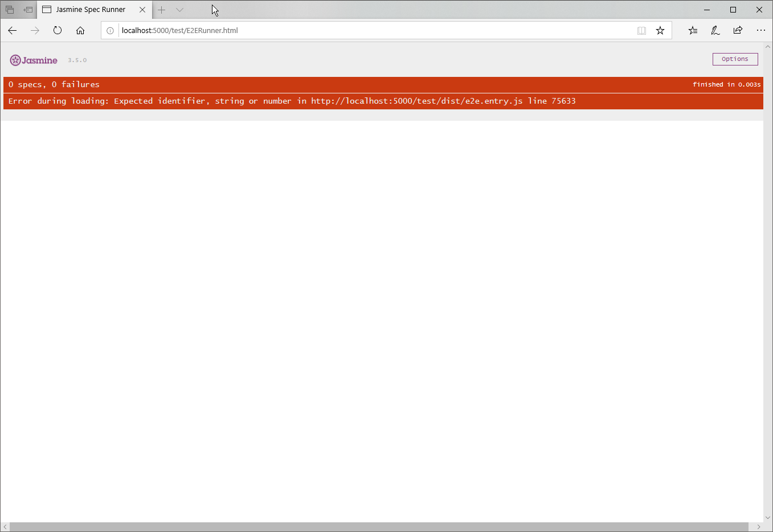Viewport: 773px width, 532px height.
Task: Open a new tab with plus icon
Action: pos(162,10)
